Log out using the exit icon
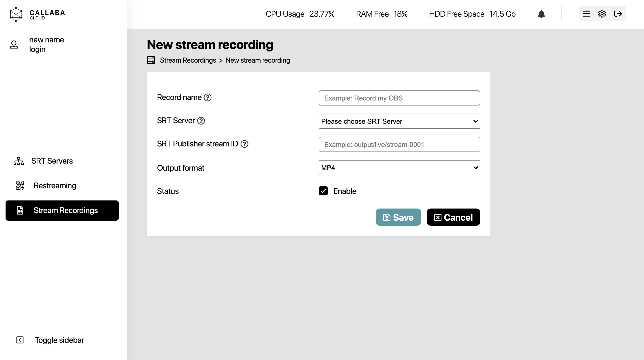 (618, 14)
